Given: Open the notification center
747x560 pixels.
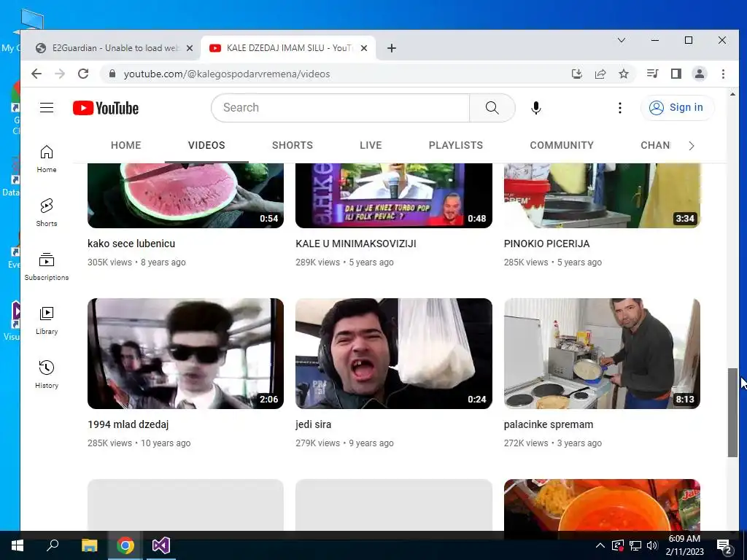Looking at the screenshot, I should 724,545.
